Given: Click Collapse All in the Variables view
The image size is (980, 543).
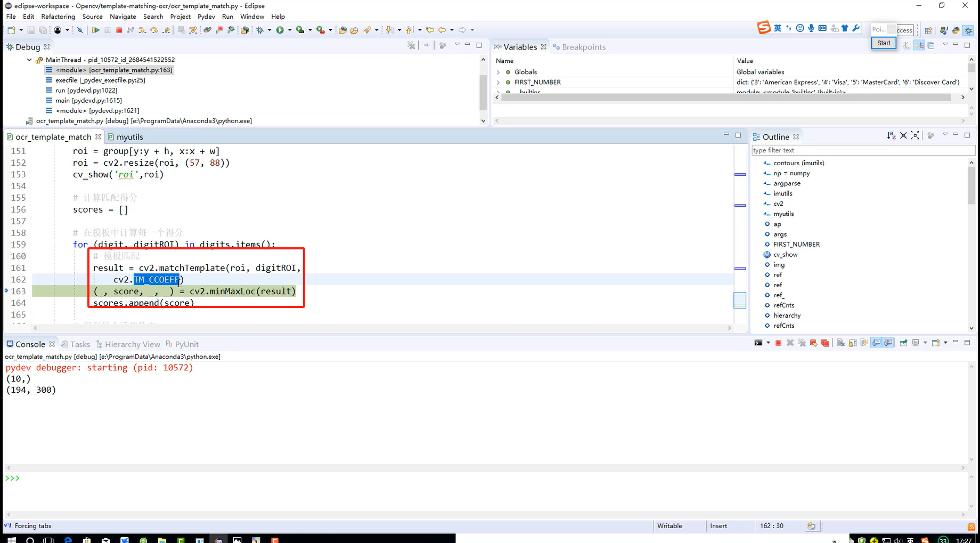Looking at the screenshot, I should pos(931,45).
